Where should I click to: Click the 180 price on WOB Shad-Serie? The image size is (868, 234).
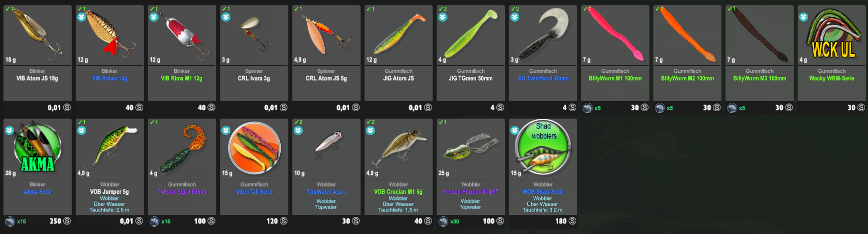pos(560,221)
